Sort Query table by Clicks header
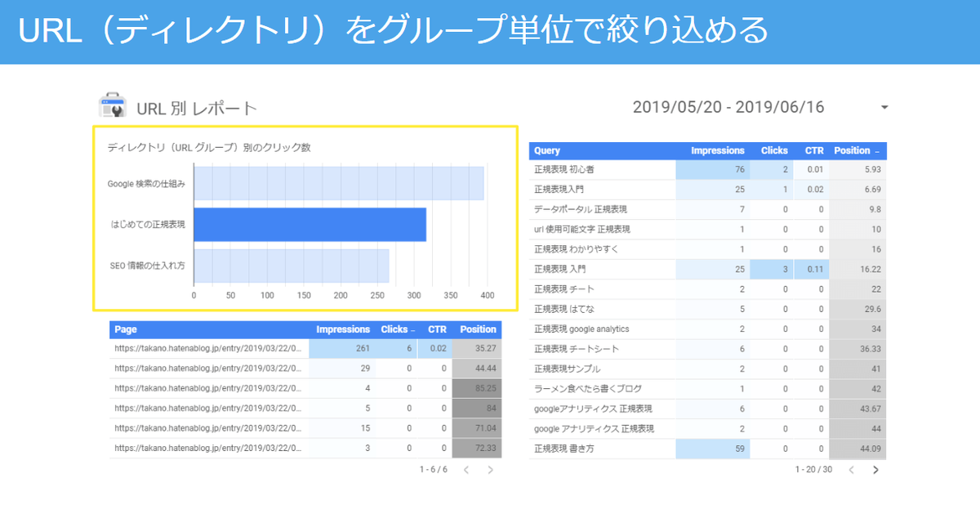 [x=774, y=150]
